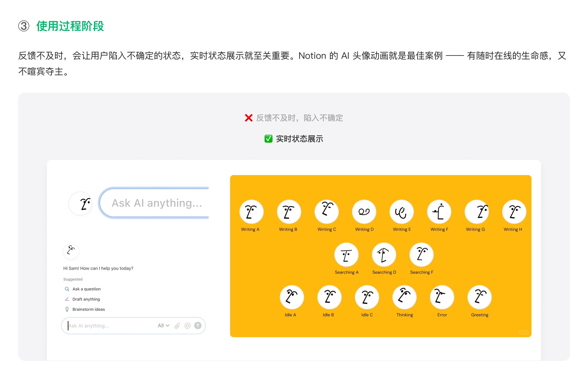Click the AI avatar beside the large input
588x379 pixels.
(x=80, y=204)
